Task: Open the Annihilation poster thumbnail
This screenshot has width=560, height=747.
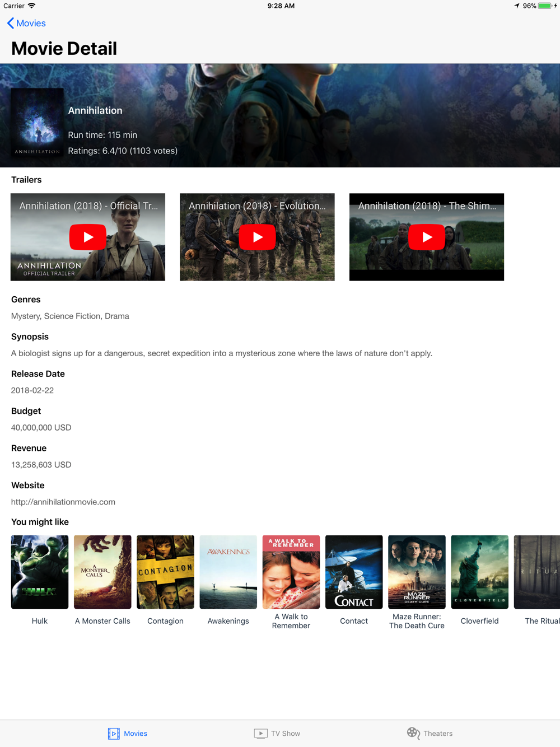Action: [37, 122]
